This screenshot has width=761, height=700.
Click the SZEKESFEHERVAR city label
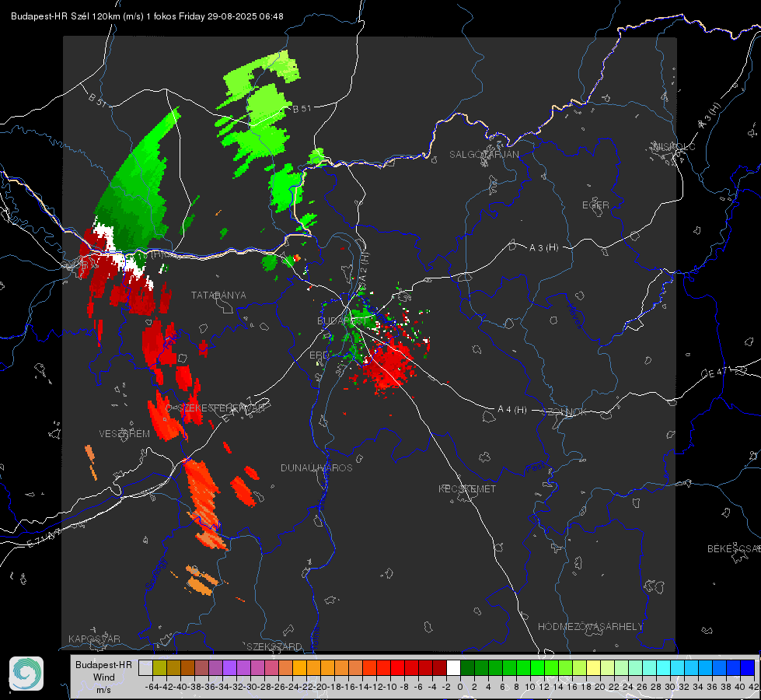[x=222, y=408]
